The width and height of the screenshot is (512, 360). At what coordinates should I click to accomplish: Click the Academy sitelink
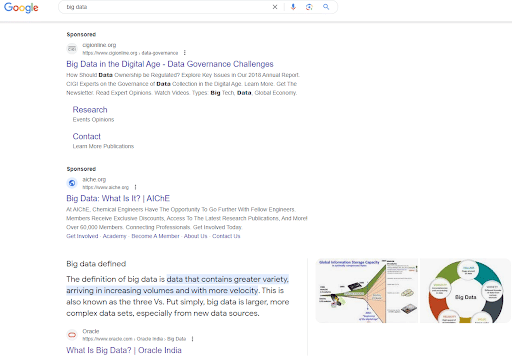[115, 236]
